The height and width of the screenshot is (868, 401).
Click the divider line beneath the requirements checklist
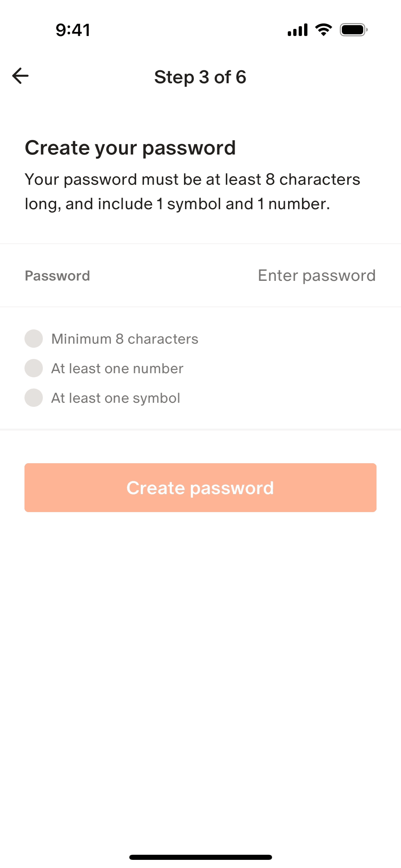click(201, 430)
